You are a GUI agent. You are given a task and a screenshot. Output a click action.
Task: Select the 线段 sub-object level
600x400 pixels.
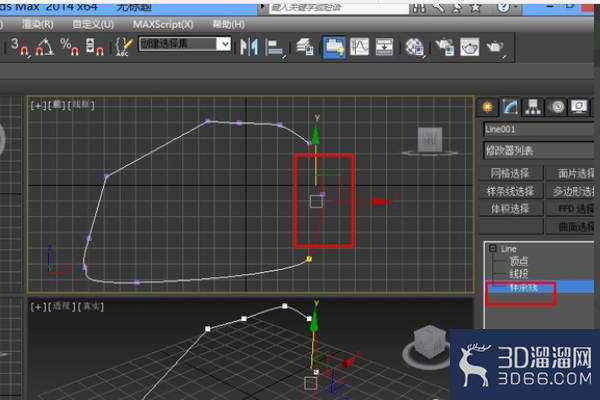519,274
